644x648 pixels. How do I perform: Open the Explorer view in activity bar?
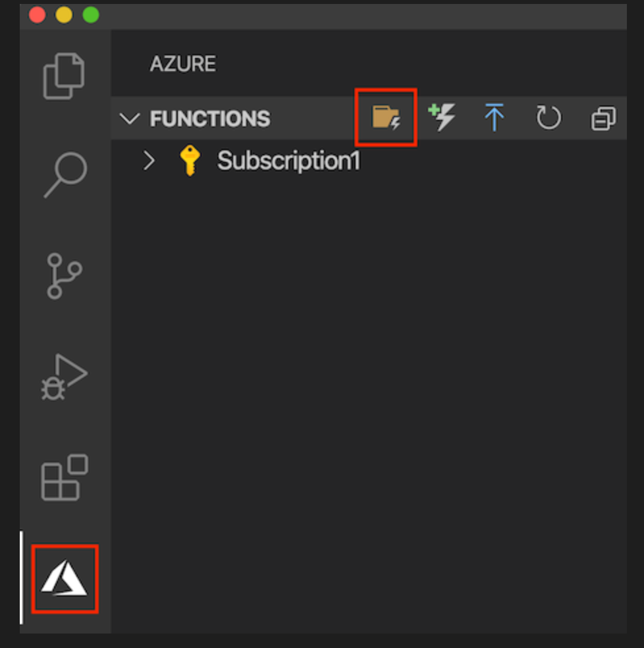point(64,76)
